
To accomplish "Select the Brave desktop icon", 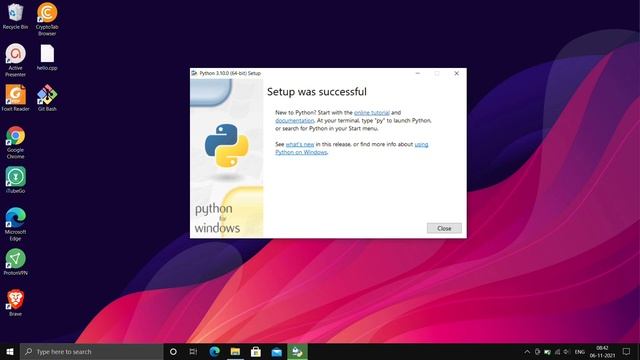I will (x=16, y=303).
